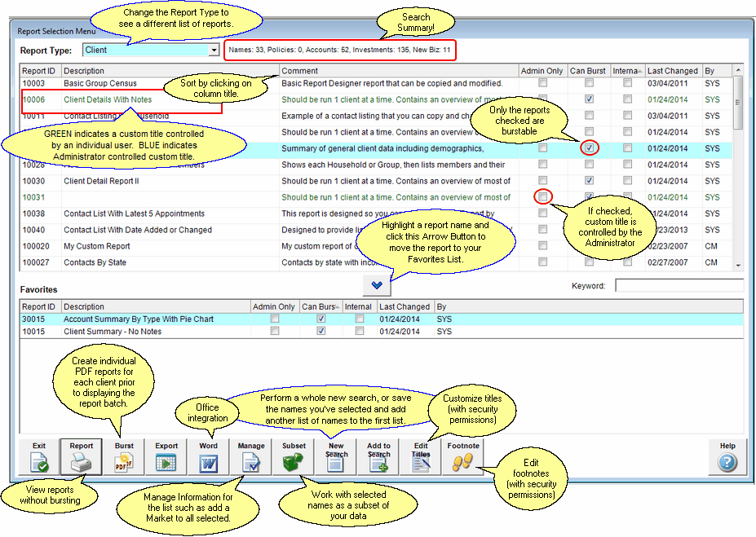Click the Keyword search input field

click(x=679, y=286)
